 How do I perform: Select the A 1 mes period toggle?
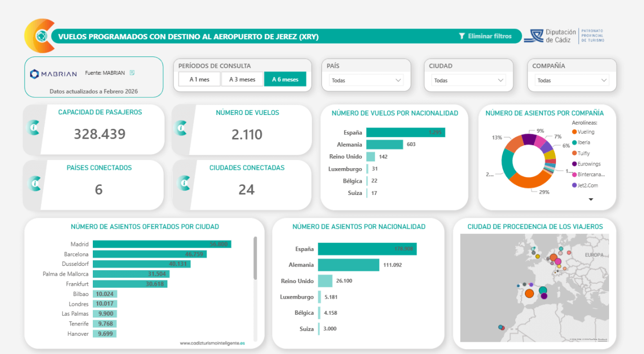pos(199,78)
